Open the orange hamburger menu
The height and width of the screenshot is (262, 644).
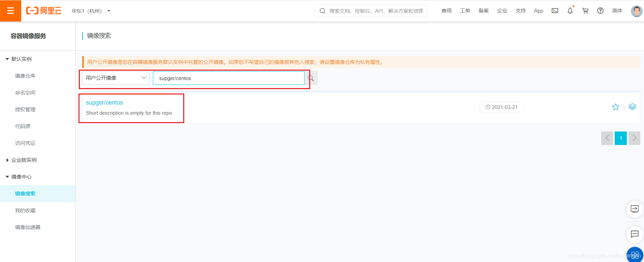[x=10, y=11]
